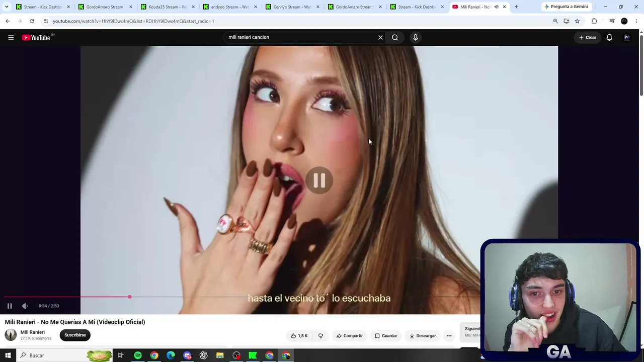Open Spotify from the taskbar

tap(137, 355)
